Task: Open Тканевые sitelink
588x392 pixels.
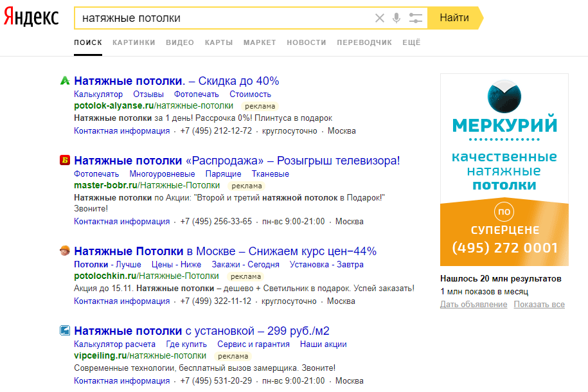Action: 271,174
